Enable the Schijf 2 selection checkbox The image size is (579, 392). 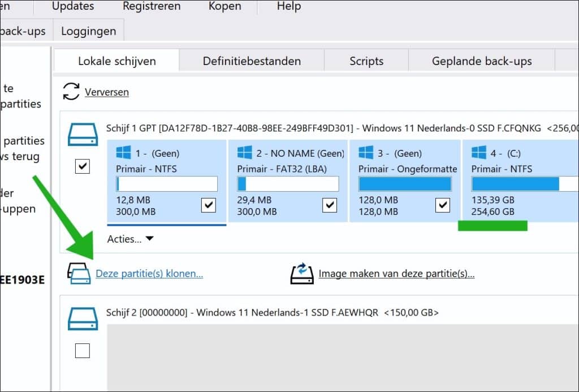(82, 351)
